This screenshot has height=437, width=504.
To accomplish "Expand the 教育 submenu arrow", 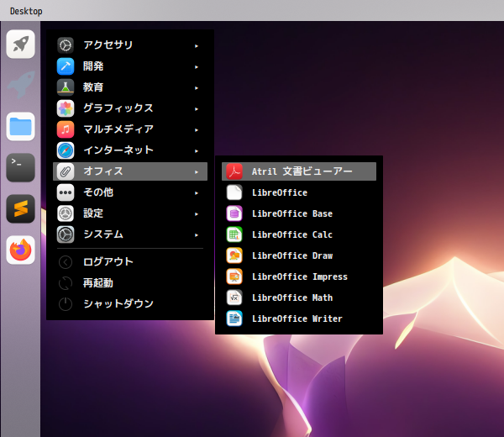I will click(197, 88).
